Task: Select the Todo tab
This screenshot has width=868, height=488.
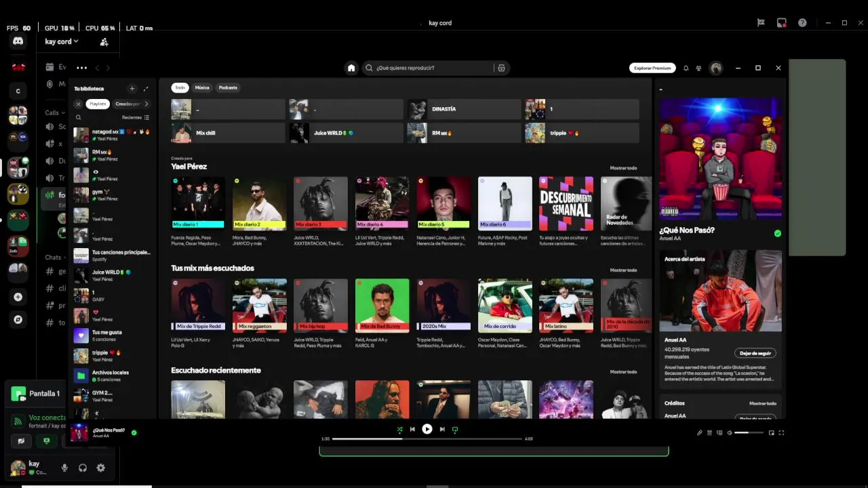Action: tap(180, 87)
